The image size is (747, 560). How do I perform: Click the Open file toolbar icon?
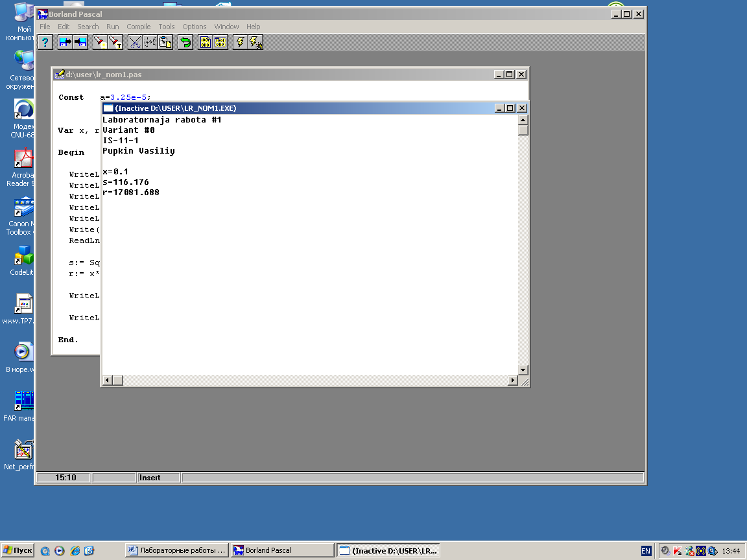[x=65, y=42]
